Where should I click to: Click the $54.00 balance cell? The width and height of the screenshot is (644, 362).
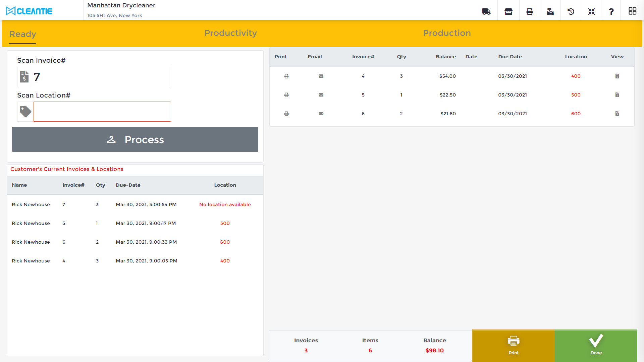click(447, 76)
